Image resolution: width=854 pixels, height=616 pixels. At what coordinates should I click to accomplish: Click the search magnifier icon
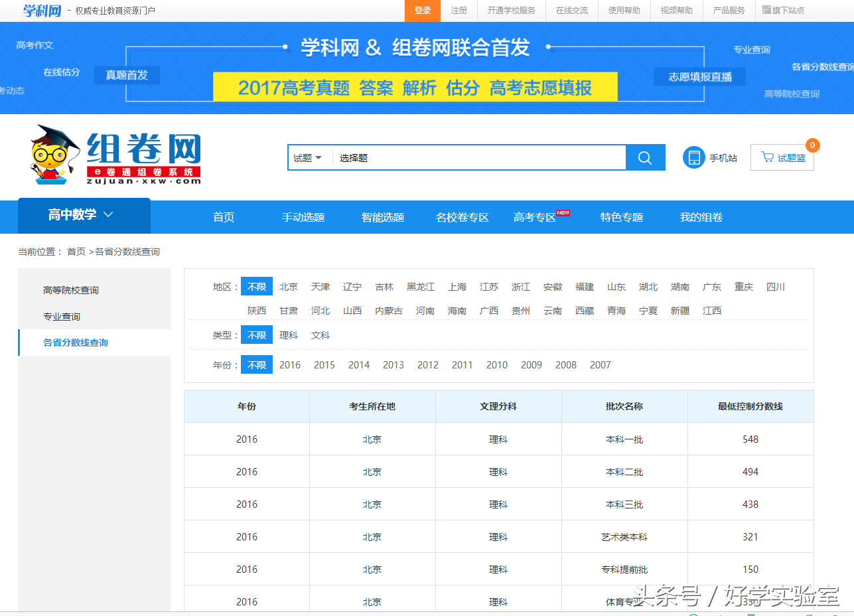click(x=644, y=157)
